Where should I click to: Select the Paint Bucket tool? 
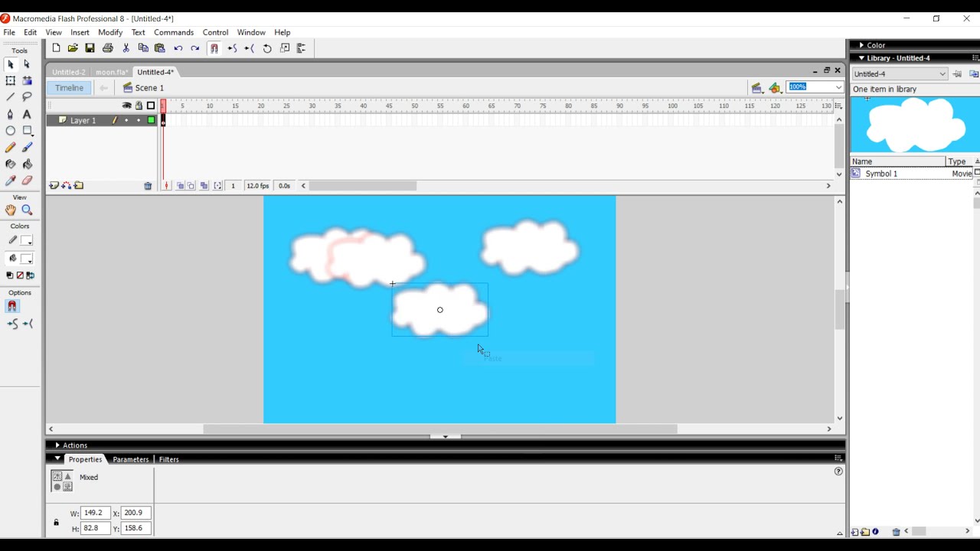click(x=27, y=164)
